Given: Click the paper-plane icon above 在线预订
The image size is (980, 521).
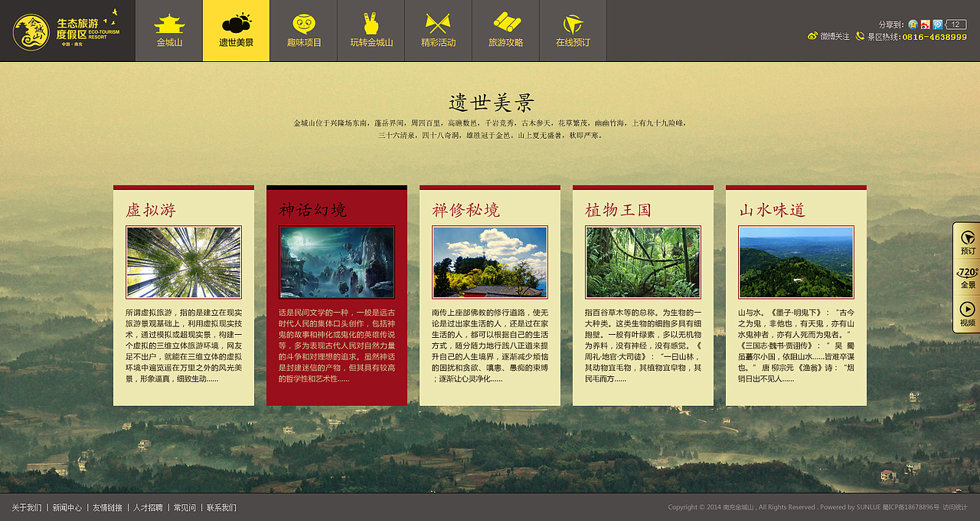Looking at the screenshot, I should [572, 21].
